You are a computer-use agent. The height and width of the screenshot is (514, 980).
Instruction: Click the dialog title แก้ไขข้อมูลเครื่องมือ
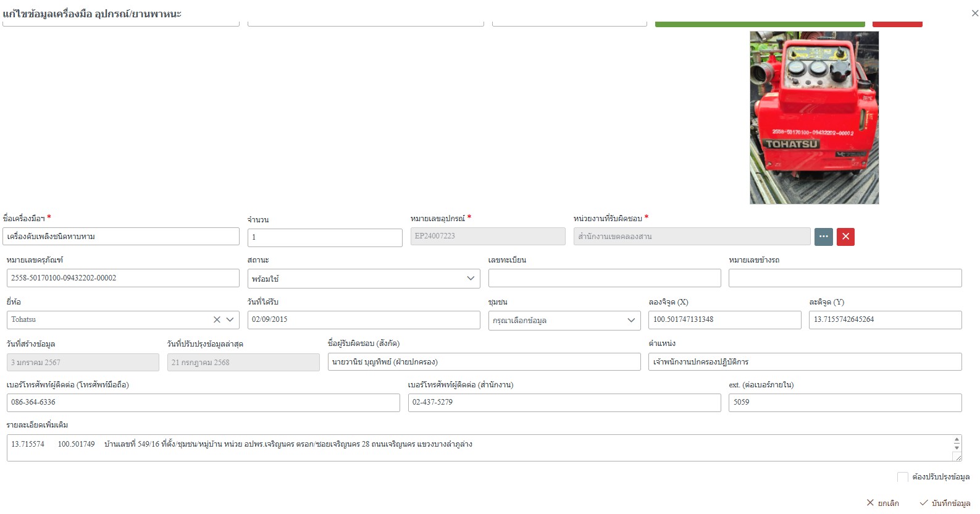92,14
